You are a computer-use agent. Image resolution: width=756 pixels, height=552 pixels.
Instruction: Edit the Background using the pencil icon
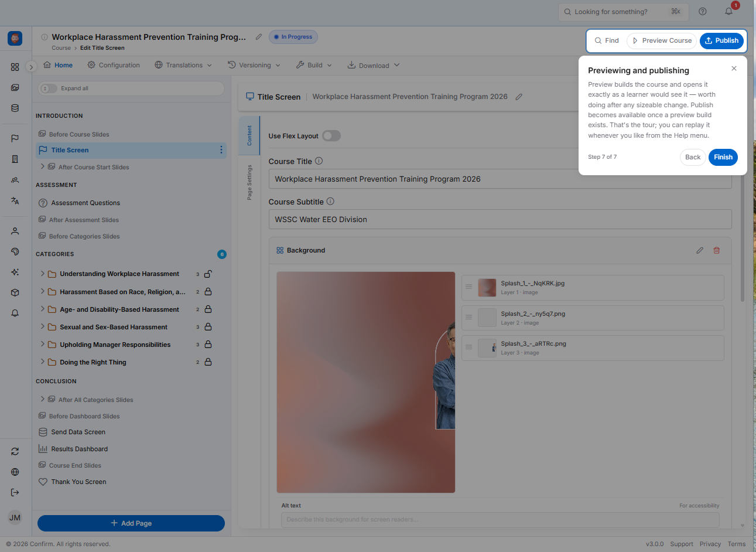(700, 250)
